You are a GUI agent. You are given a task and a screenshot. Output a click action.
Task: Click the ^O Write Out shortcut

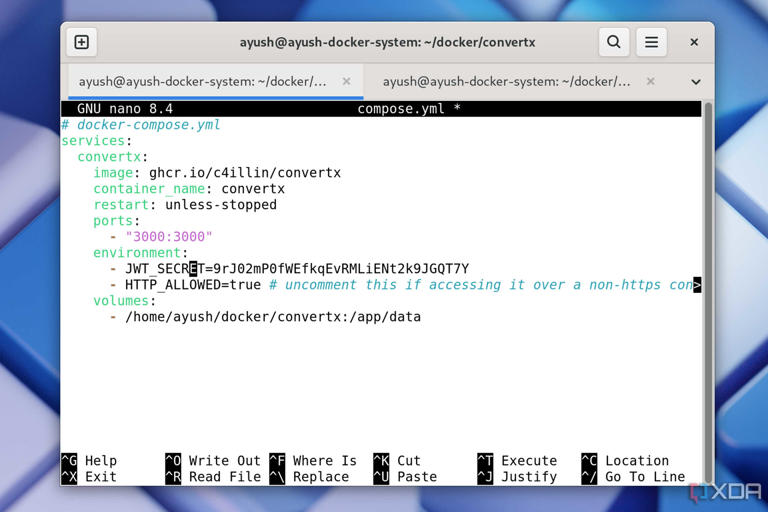(x=213, y=461)
